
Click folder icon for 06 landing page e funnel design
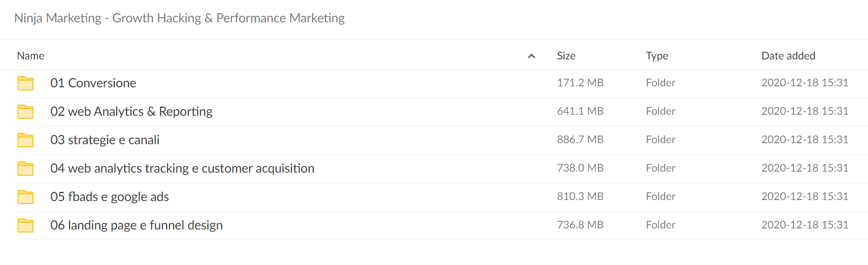point(25,225)
